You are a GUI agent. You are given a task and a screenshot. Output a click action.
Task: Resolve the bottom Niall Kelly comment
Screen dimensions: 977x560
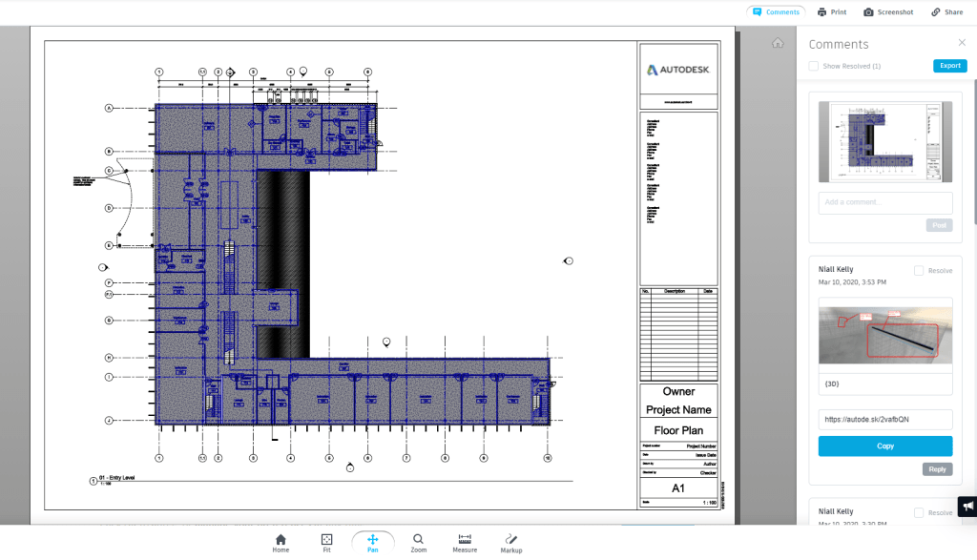click(x=918, y=511)
